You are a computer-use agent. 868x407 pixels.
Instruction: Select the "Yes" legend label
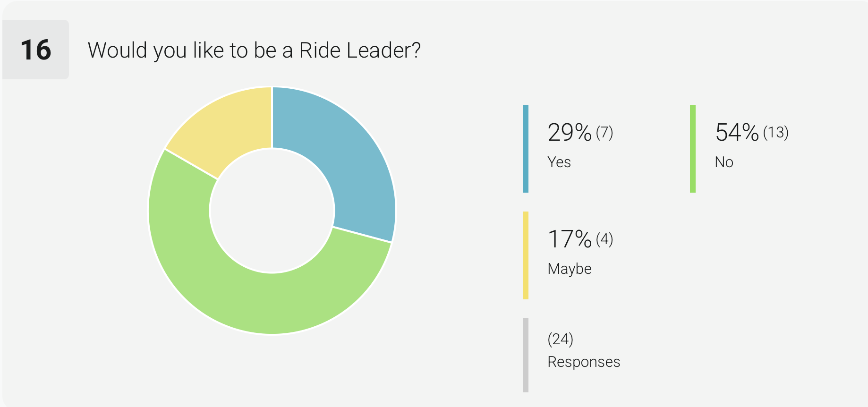tap(559, 162)
